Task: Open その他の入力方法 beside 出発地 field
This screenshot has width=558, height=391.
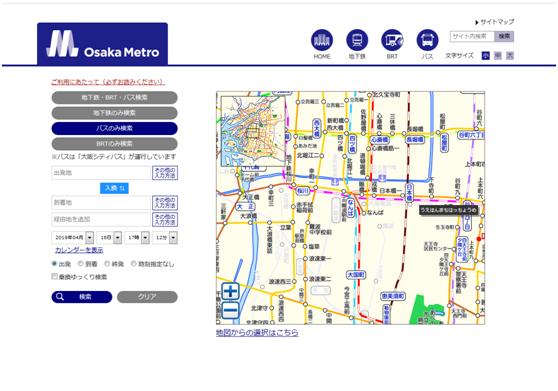Action: 165,173
